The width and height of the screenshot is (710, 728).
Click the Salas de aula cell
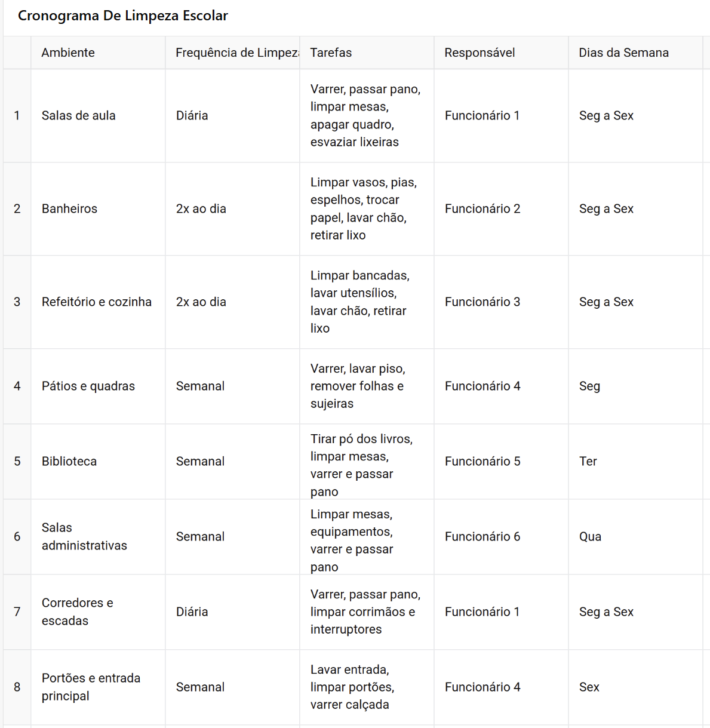tap(98, 116)
